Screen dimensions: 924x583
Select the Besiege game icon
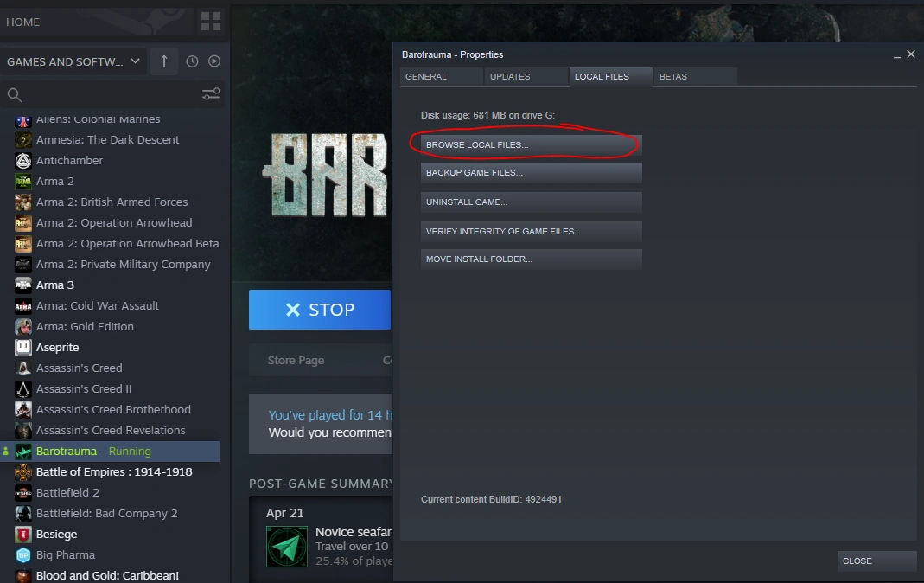click(23, 534)
